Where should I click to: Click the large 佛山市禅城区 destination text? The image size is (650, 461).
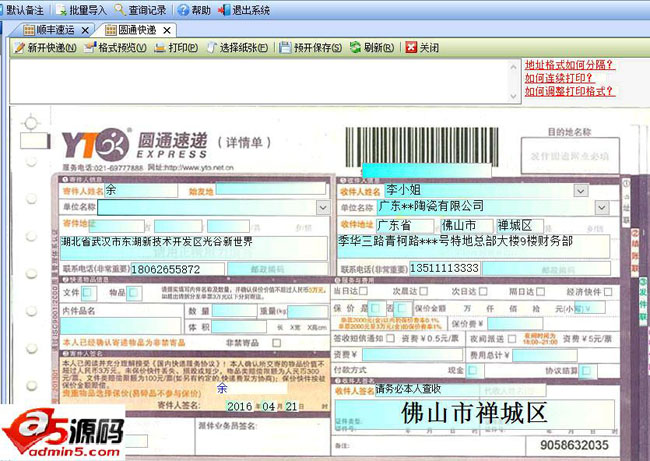pyautogui.click(x=473, y=413)
